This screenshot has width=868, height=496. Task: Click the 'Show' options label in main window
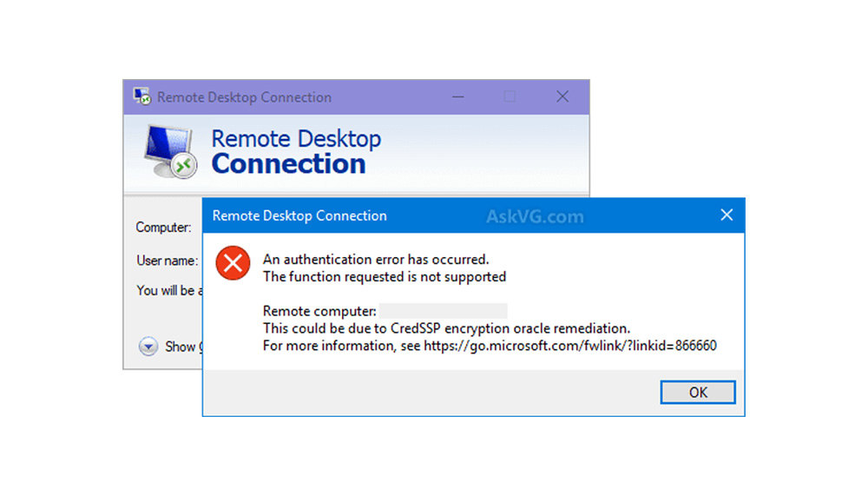point(181,347)
